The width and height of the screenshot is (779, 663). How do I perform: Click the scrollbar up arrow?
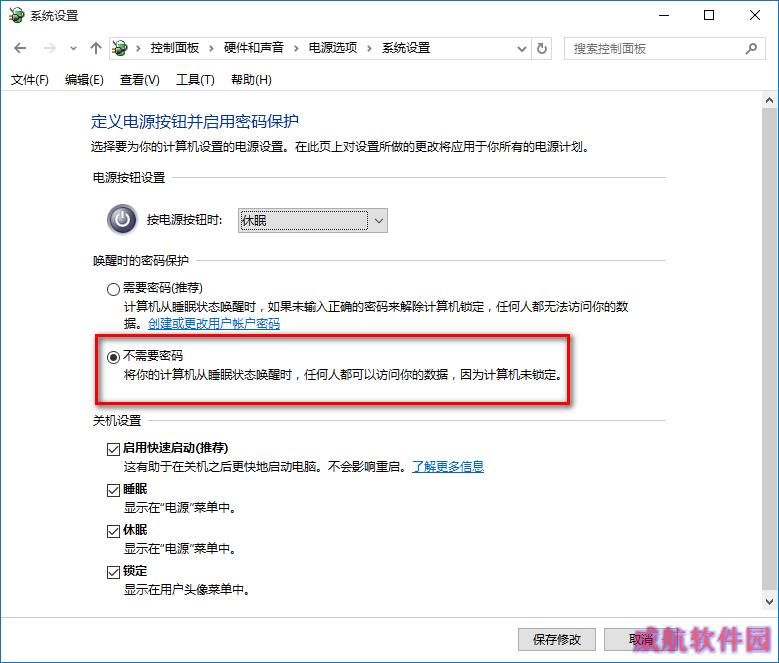[770, 100]
